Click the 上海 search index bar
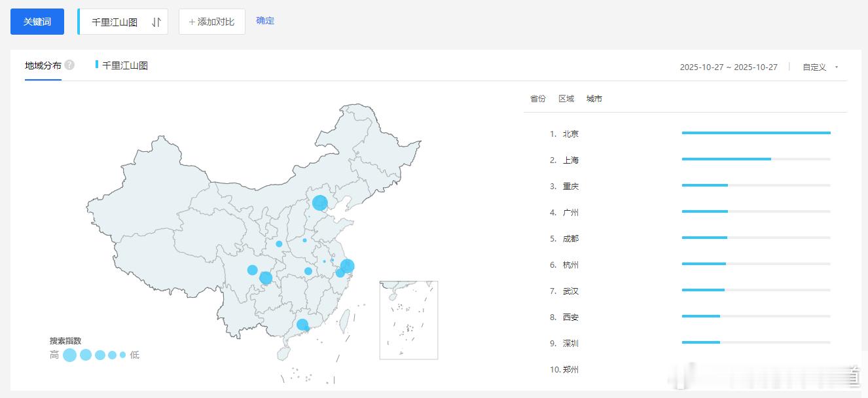This screenshot has width=868, height=398. click(x=756, y=159)
